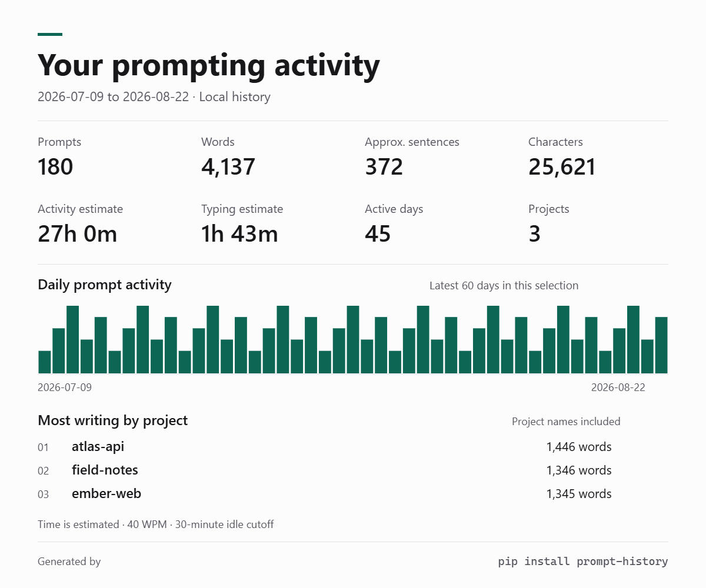Click the Active days value 45
The height and width of the screenshot is (588, 706).
coord(378,234)
